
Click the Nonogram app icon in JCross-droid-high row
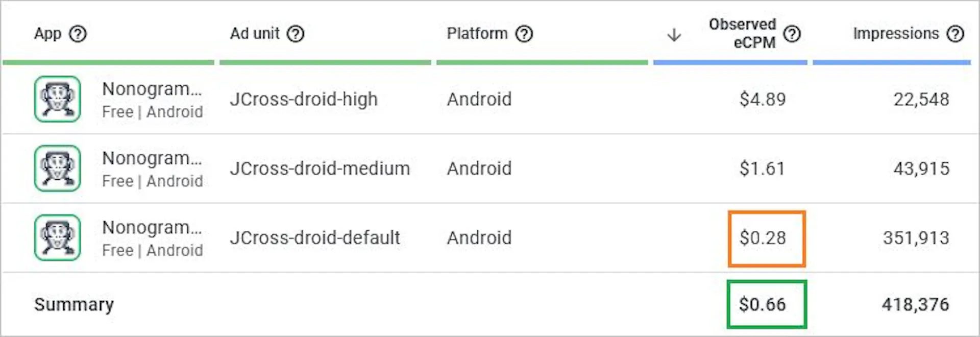(57, 99)
